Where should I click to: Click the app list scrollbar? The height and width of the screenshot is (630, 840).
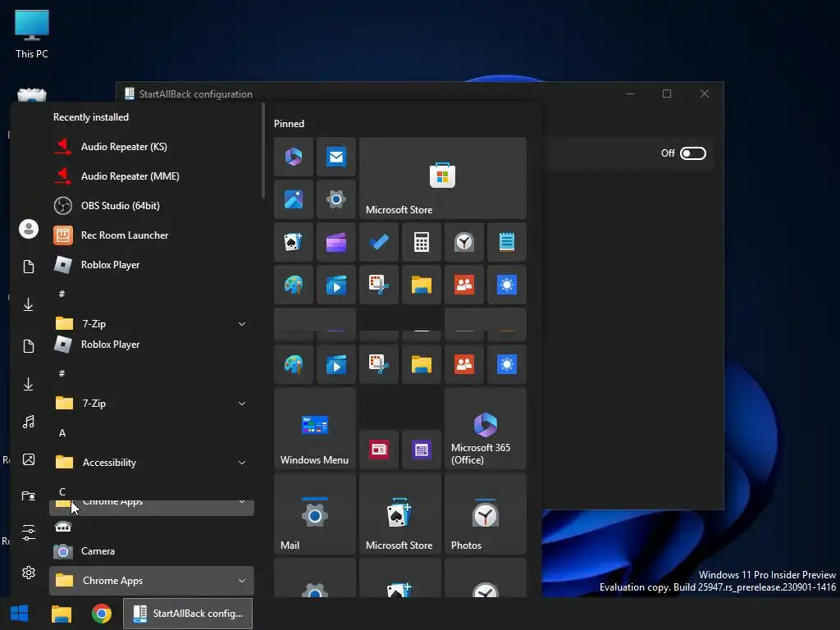coord(263,151)
